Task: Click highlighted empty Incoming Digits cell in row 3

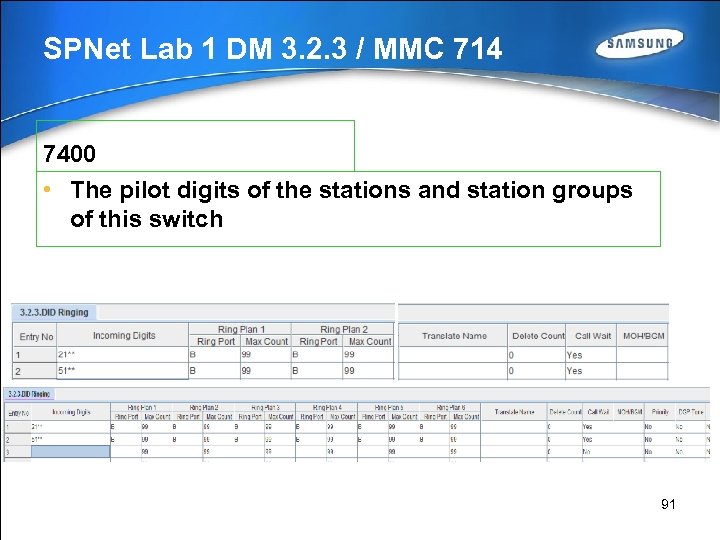Action: point(71,452)
